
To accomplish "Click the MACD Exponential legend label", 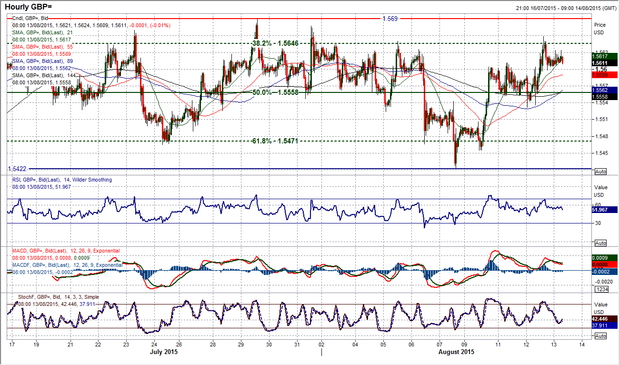I will [x=66, y=251].
